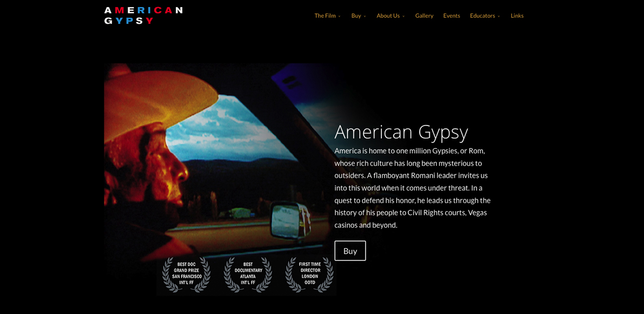
Task: Open the About Us navigation menu
Action: [x=388, y=16]
